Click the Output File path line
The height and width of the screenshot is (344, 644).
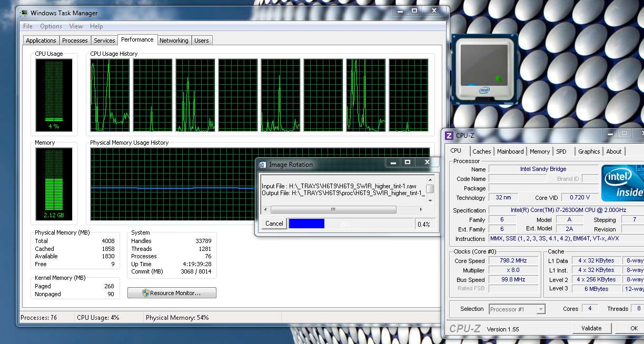click(343, 193)
